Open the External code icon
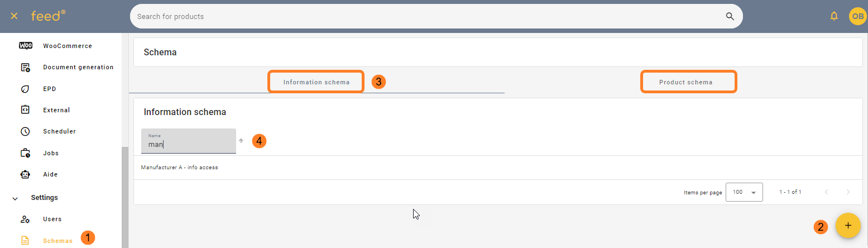The width and height of the screenshot is (868, 248). click(25, 110)
